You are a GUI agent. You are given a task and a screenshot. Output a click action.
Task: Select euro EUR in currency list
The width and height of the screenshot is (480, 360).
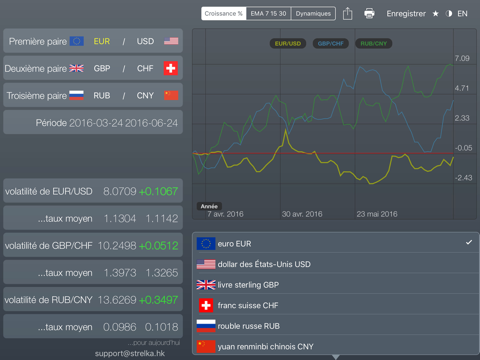pos(336,244)
